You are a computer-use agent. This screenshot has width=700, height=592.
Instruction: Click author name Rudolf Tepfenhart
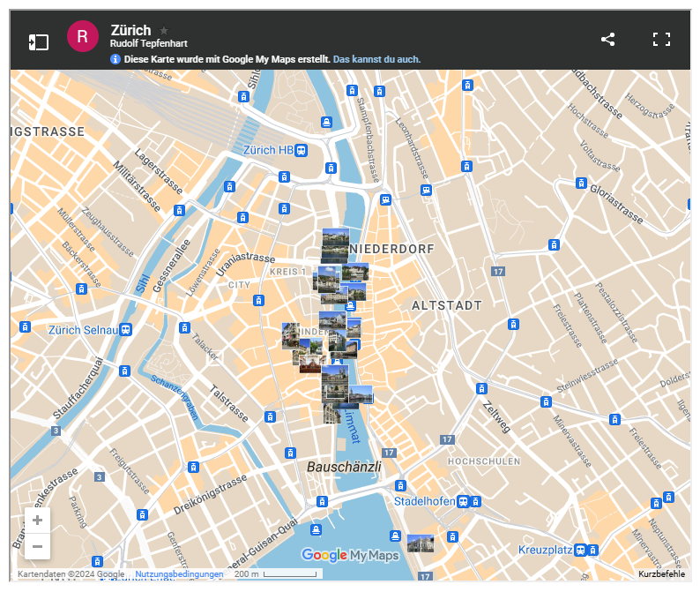[x=149, y=43]
